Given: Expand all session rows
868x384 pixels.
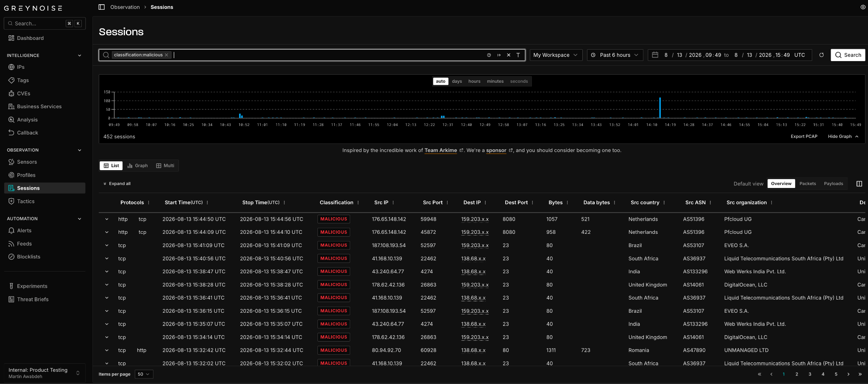Looking at the screenshot, I should pos(117,184).
